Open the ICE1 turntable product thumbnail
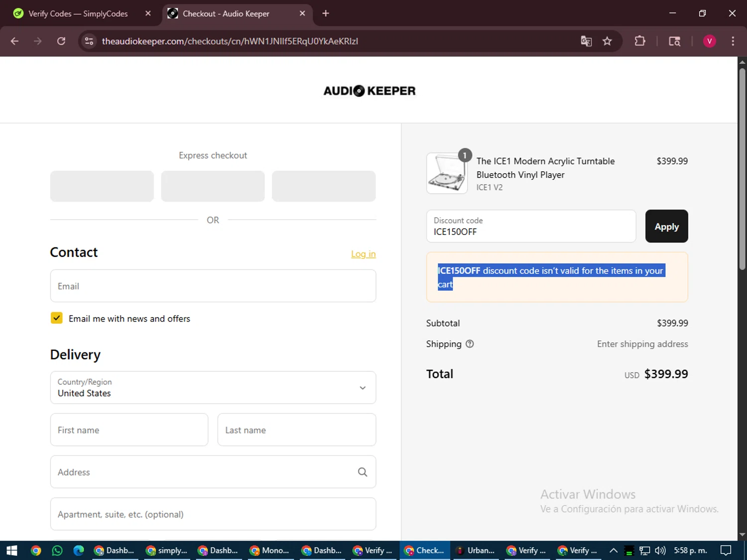This screenshot has width=747, height=560. [x=447, y=173]
